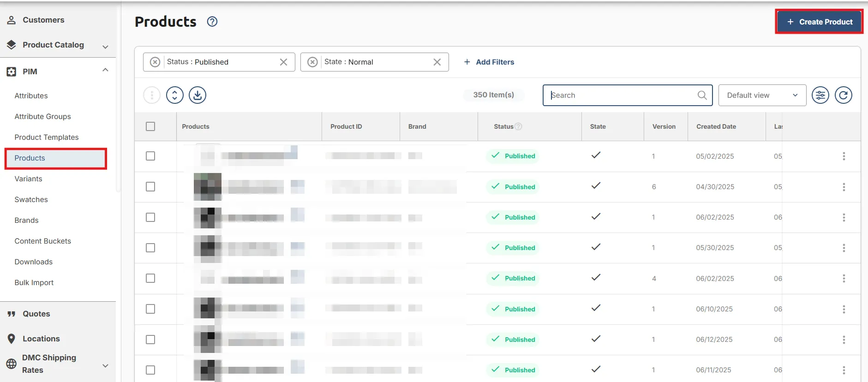The width and height of the screenshot is (868, 382).
Task: Select Variants in the PIM menu
Action: 28,179
